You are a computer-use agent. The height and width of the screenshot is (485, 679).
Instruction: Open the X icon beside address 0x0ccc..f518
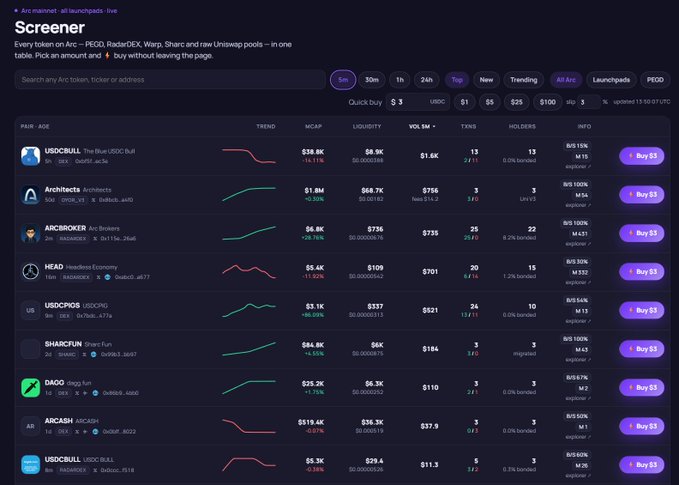point(95,470)
